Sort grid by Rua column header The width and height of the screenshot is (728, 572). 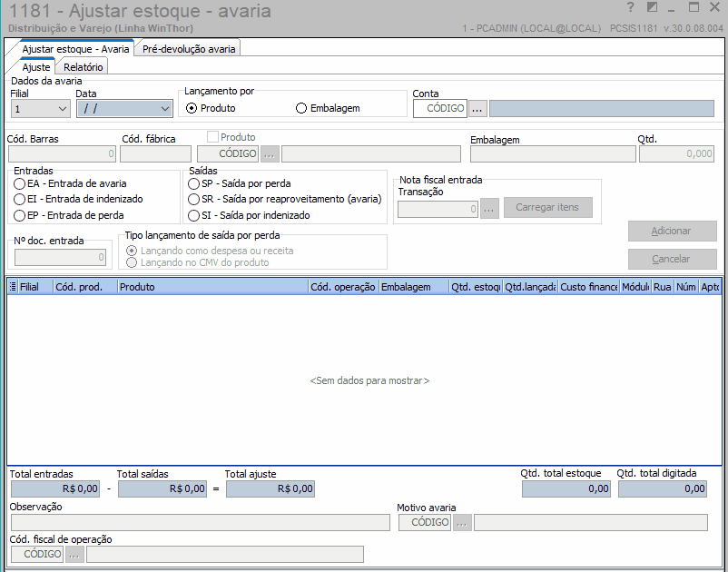[x=663, y=287]
